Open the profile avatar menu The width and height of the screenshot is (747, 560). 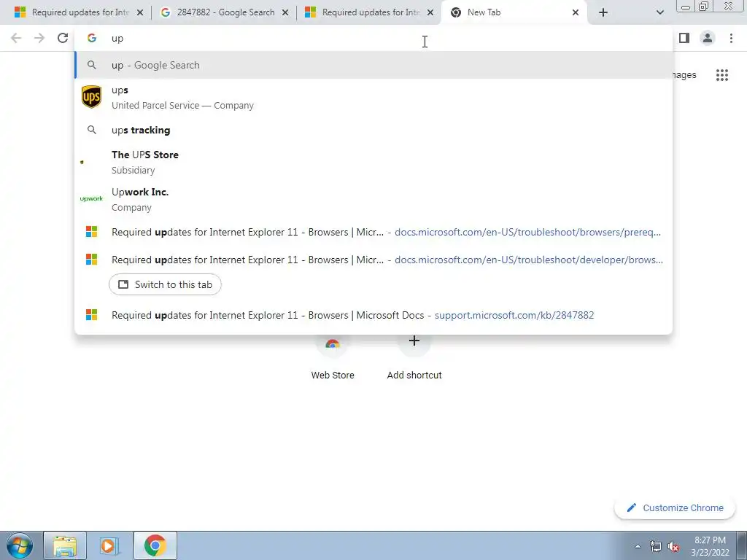pyautogui.click(x=708, y=38)
